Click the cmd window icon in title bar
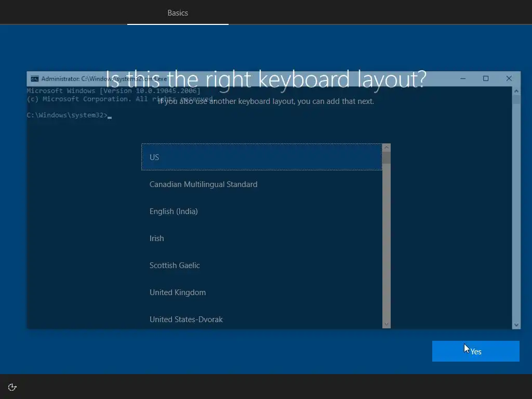532x399 pixels. pos(35,79)
